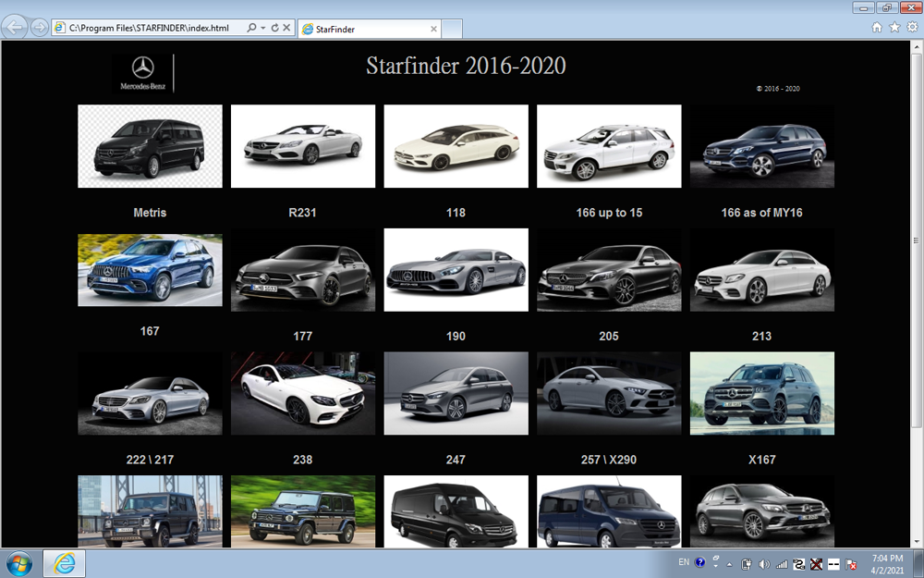
Task: Select the white 213 sedan image
Action: pos(762,269)
